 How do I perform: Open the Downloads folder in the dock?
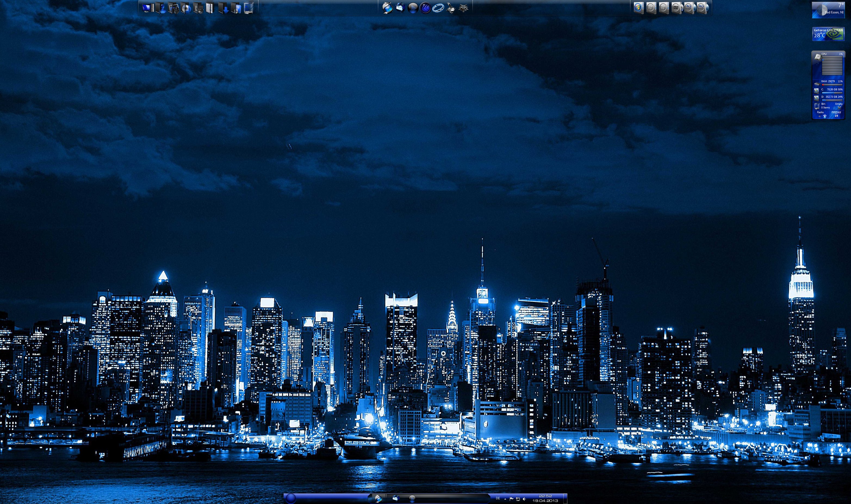(x=223, y=8)
